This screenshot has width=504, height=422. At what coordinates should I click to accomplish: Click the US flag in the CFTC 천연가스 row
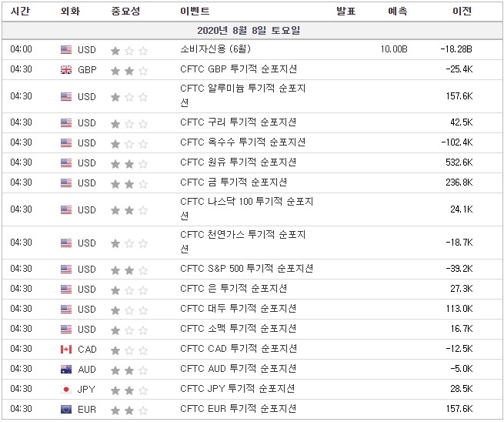66,243
